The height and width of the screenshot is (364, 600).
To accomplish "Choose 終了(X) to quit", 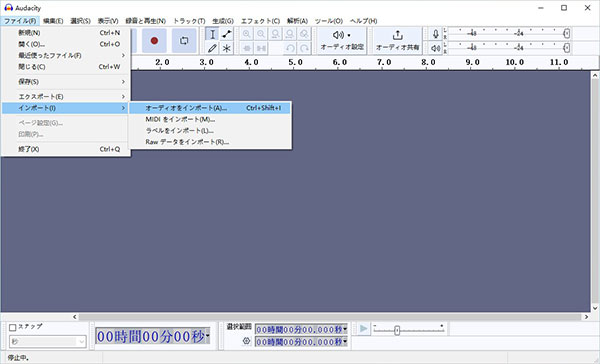I will click(66, 149).
